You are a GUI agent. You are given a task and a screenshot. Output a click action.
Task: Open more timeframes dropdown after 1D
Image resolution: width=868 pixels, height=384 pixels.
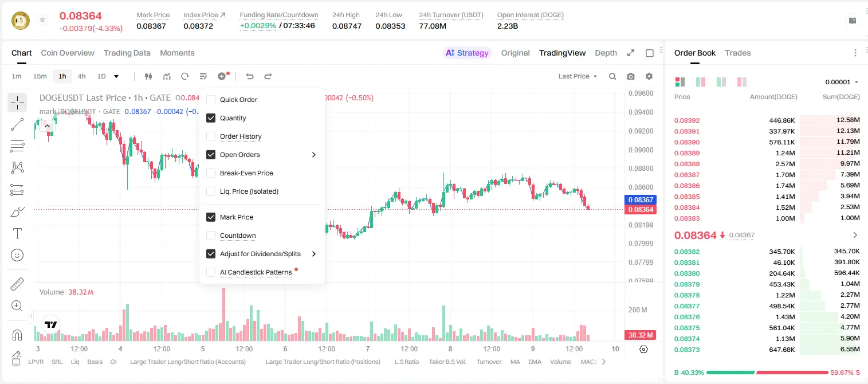click(116, 76)
